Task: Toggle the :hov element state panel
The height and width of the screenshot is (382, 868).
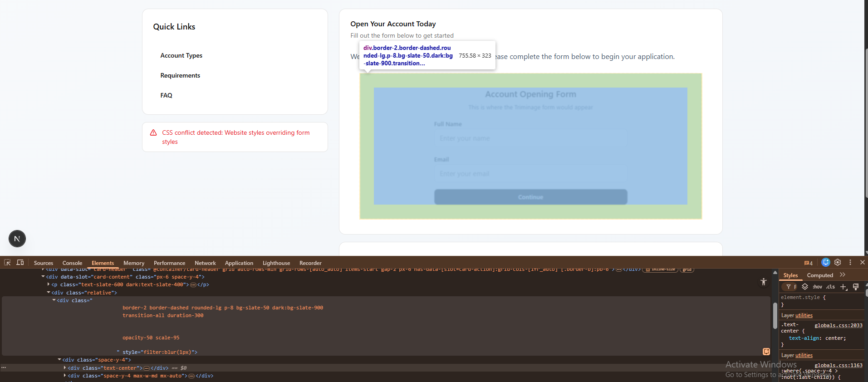Action: click(x=817, y=287)
